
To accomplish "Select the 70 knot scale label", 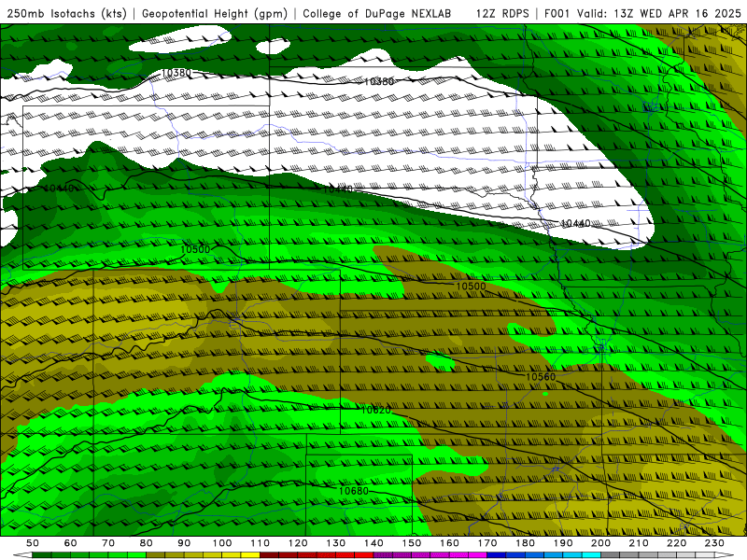I will [108, 543].
